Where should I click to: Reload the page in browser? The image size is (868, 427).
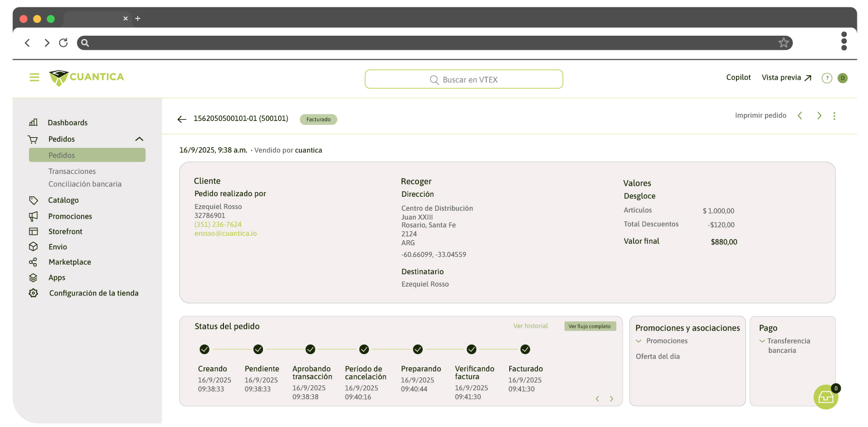[64, 43]
